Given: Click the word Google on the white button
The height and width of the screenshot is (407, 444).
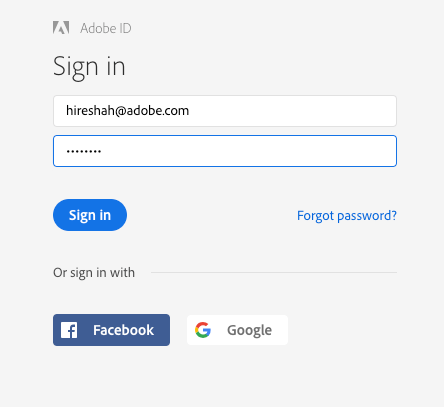Looking at the screenshot, I should pyautogui.click(x=249, y=331).
